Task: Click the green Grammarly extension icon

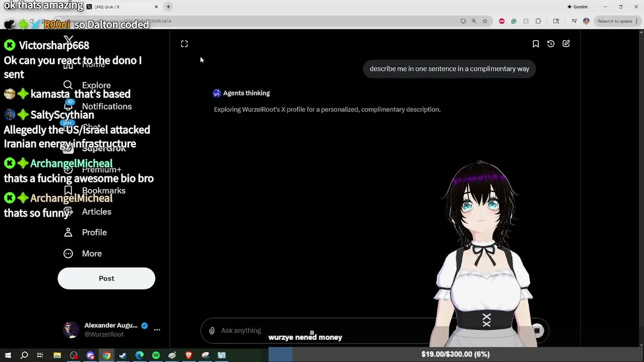Action: (514, 21)
